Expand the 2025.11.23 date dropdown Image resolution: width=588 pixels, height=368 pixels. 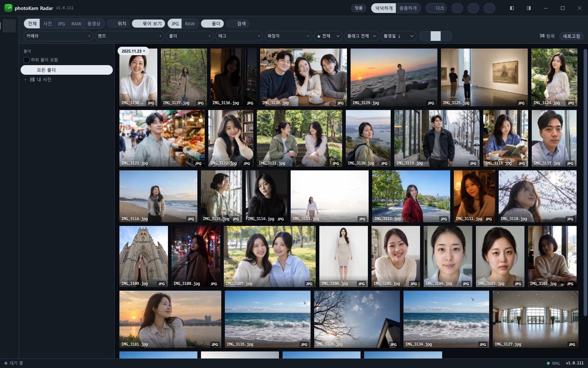133,51
